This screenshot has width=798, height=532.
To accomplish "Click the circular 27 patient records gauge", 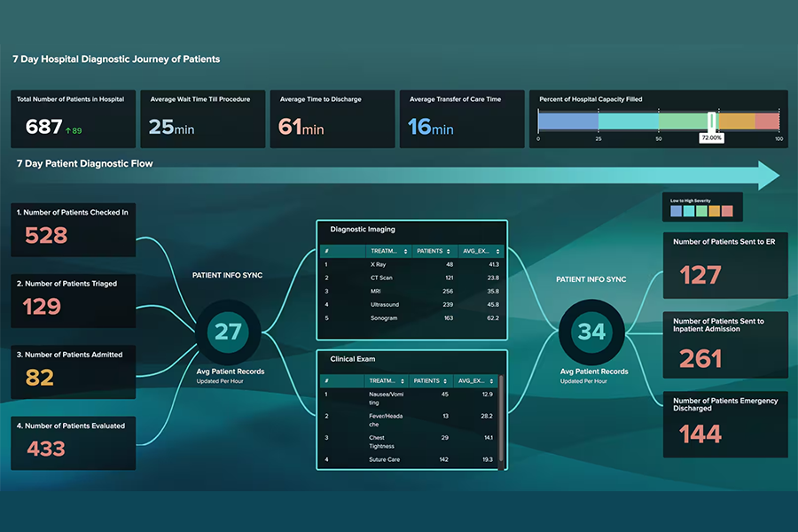I will [x=229, y=332].
